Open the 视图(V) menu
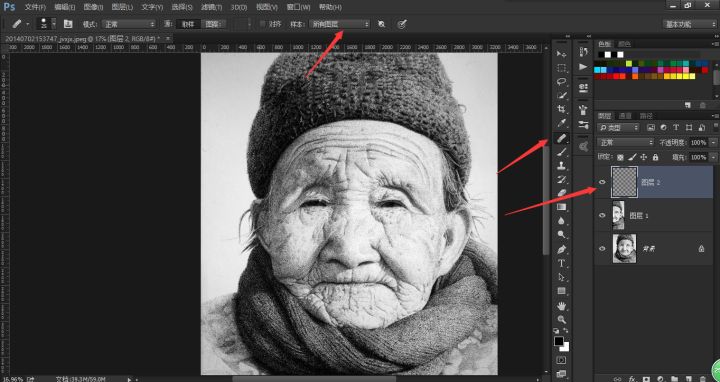720x382 pixels. coord(267,7)
